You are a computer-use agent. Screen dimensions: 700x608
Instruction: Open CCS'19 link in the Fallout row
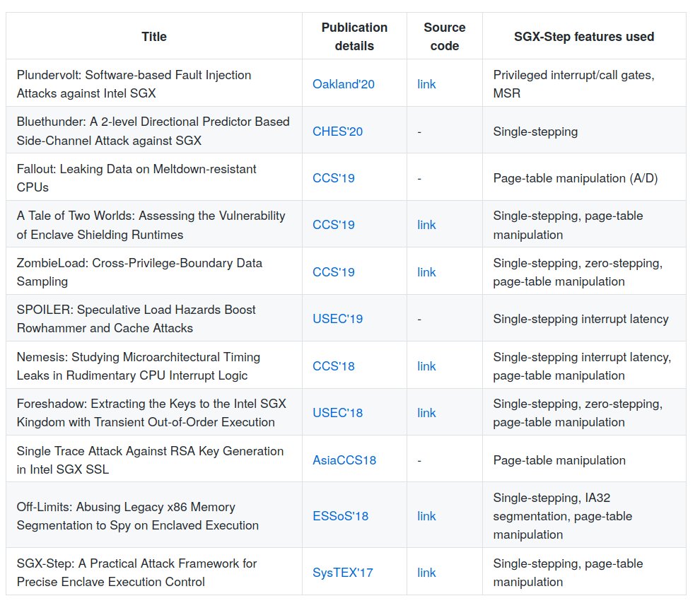(334, 178)
